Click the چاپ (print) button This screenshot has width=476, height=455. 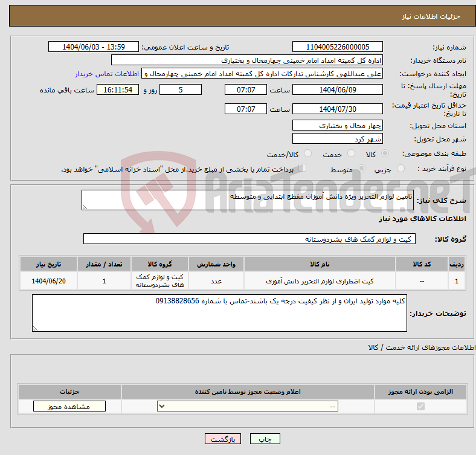click(265, 439)
